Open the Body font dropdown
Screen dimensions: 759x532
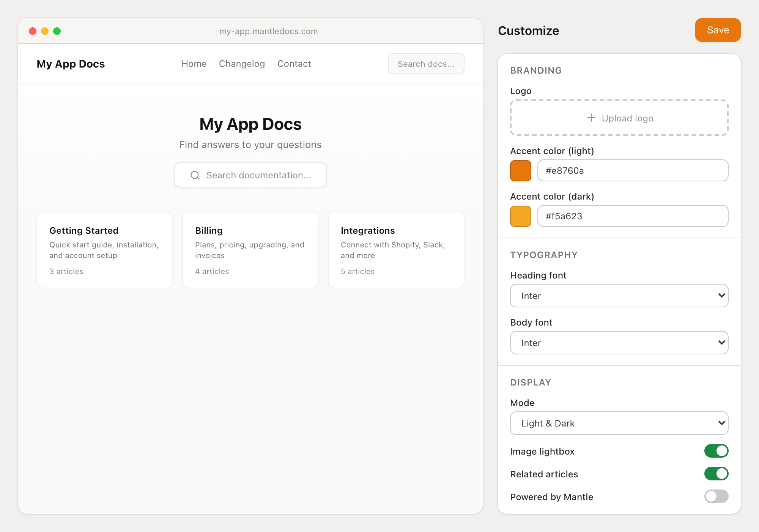pos(619,343)
